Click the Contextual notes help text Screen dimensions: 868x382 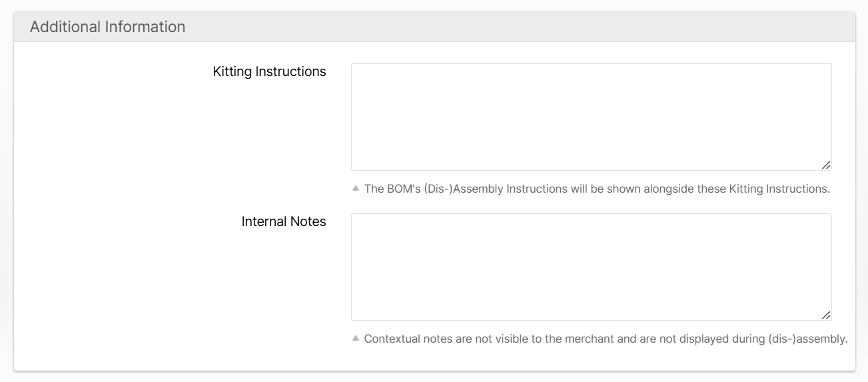(x=606, y=339)
